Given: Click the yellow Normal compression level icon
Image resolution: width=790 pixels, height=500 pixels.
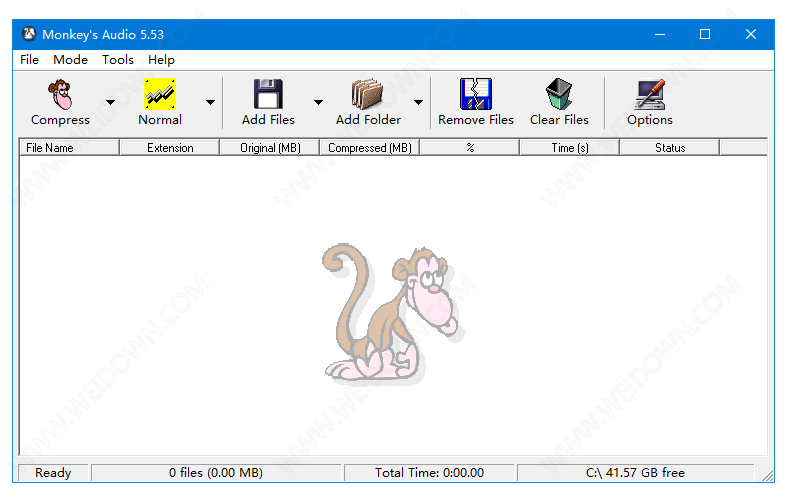Looking at the screenshot, I should click(x=160, y=94).
